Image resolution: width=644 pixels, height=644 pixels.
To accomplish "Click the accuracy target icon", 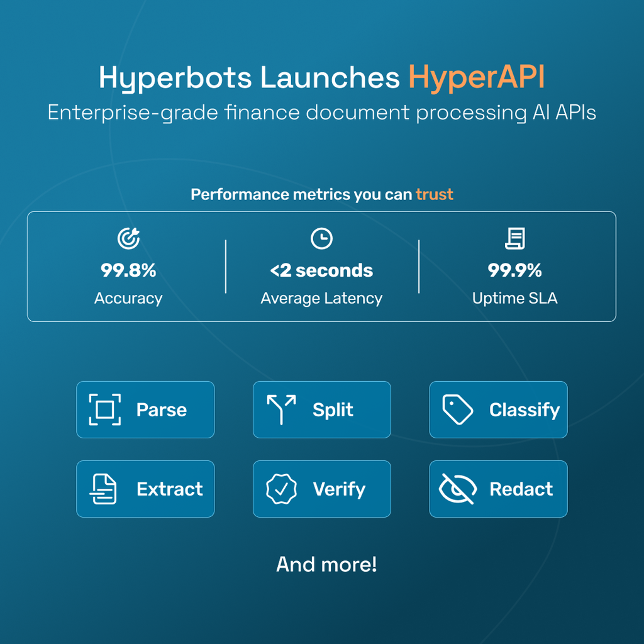I will tap(128, 238).
